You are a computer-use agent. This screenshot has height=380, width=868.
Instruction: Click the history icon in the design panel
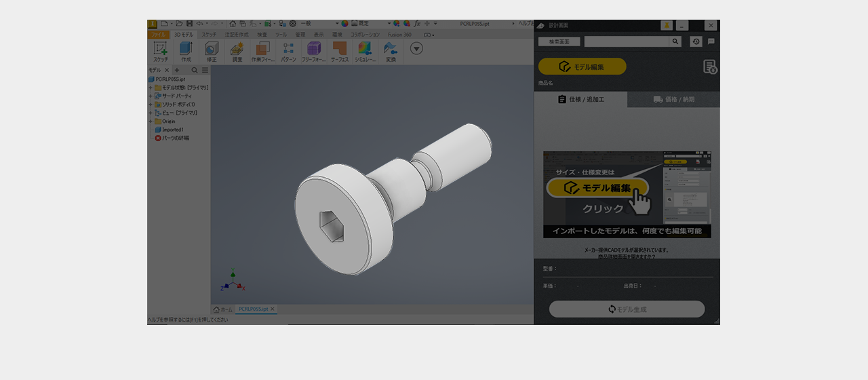[696, 41]
